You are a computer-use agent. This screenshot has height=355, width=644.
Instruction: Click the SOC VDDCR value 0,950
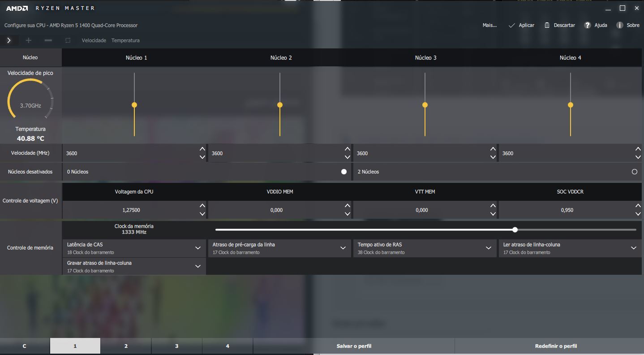pos(567,210)
